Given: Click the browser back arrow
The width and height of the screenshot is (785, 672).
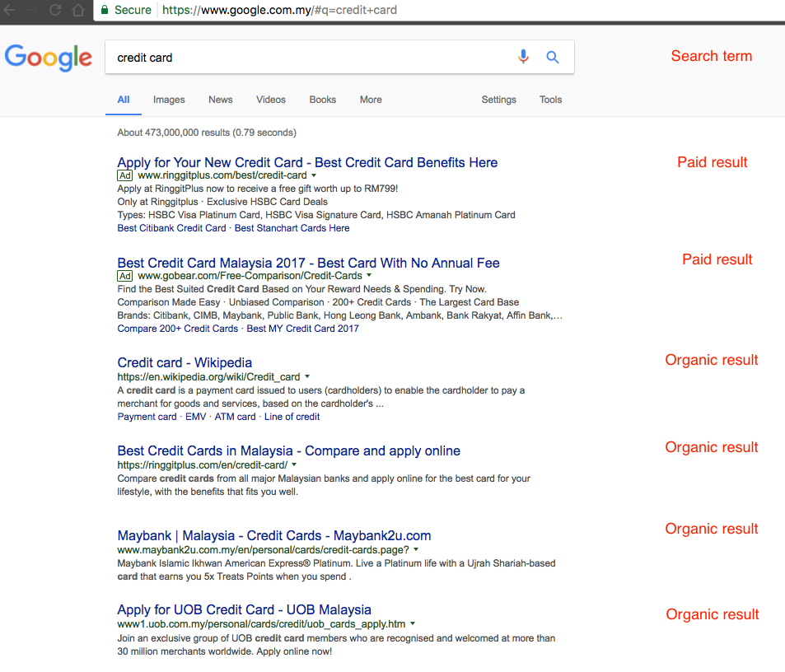Looking at the screenshot, I should point(8,10).
